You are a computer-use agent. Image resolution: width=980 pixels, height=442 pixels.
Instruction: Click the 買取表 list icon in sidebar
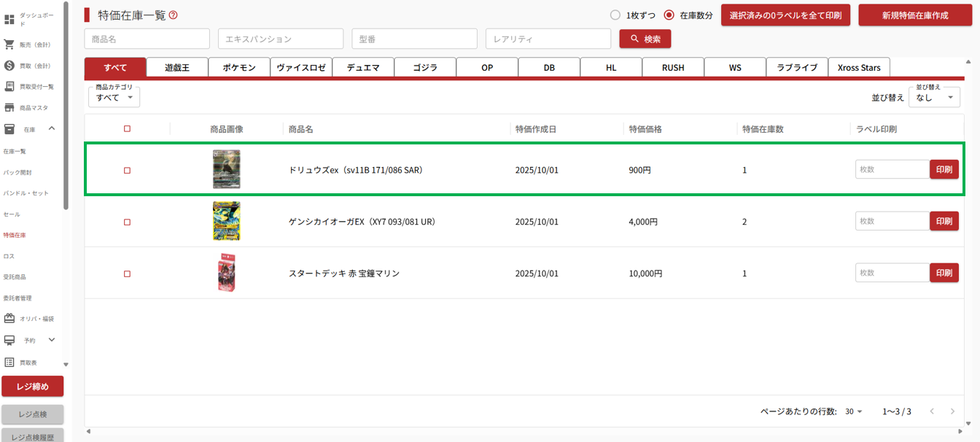click(9, 362)
